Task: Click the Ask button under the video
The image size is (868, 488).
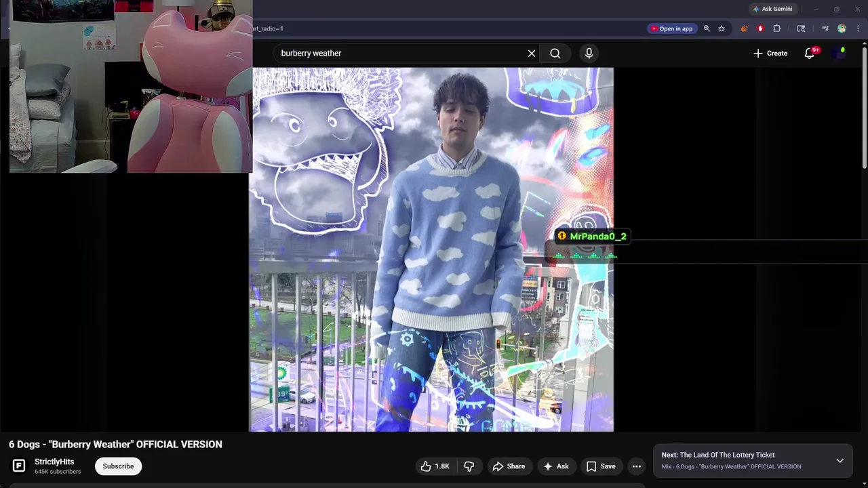Action: click(x=555, y=466)
